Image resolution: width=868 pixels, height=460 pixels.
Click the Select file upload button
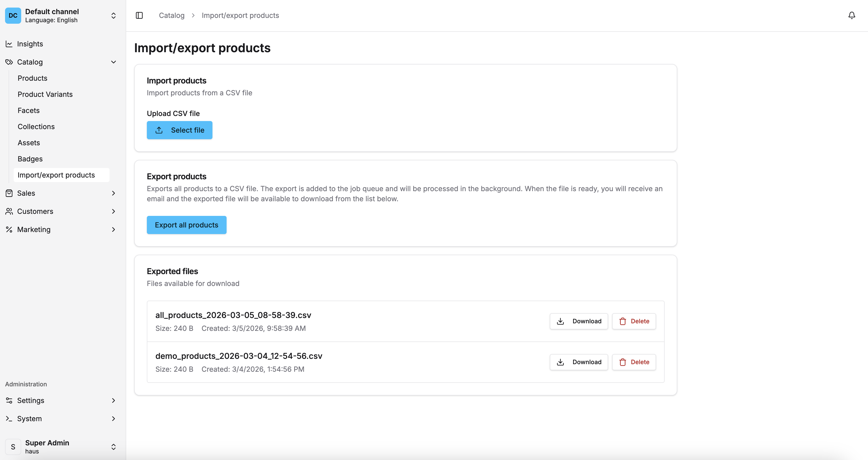tap(179, 130)
